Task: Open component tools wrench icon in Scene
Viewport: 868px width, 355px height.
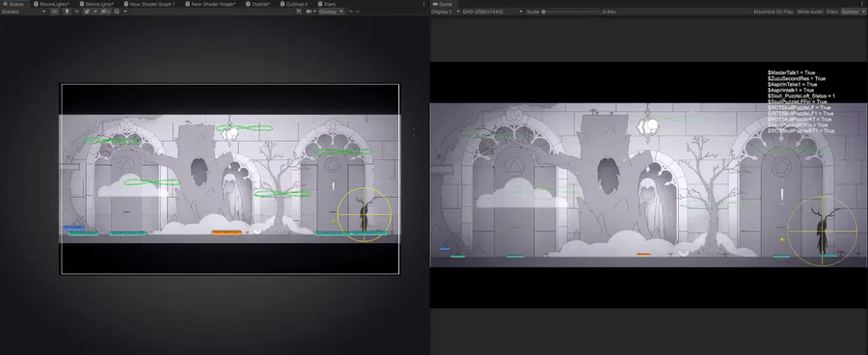Action: pos(299,11)
